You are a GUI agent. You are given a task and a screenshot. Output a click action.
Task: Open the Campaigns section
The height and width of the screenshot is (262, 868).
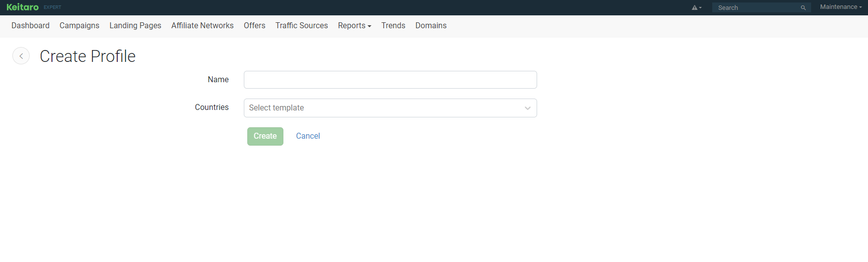[x=79, y=26]
